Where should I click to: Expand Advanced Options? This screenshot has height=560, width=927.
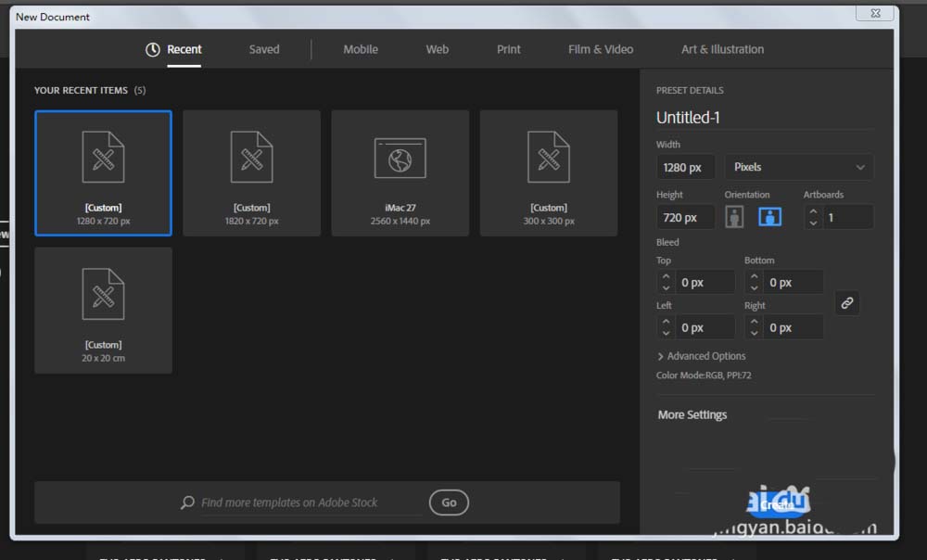tap(701, 356)
